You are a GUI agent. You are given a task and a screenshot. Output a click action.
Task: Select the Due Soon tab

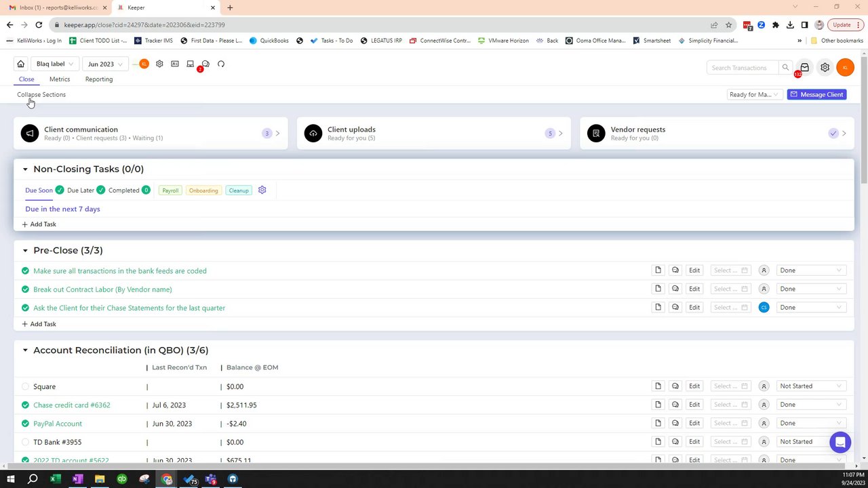(x=39, y=190)
